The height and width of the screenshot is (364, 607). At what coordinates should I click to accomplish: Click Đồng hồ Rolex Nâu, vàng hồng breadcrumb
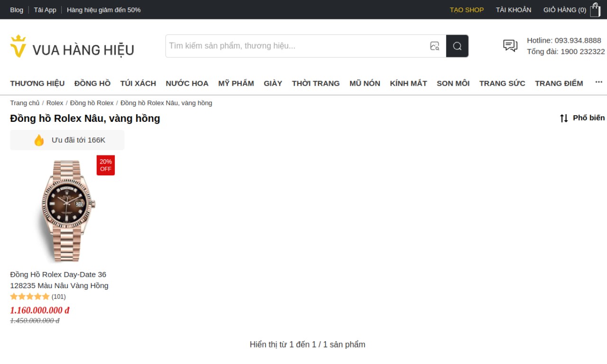[x=166, y=103]
